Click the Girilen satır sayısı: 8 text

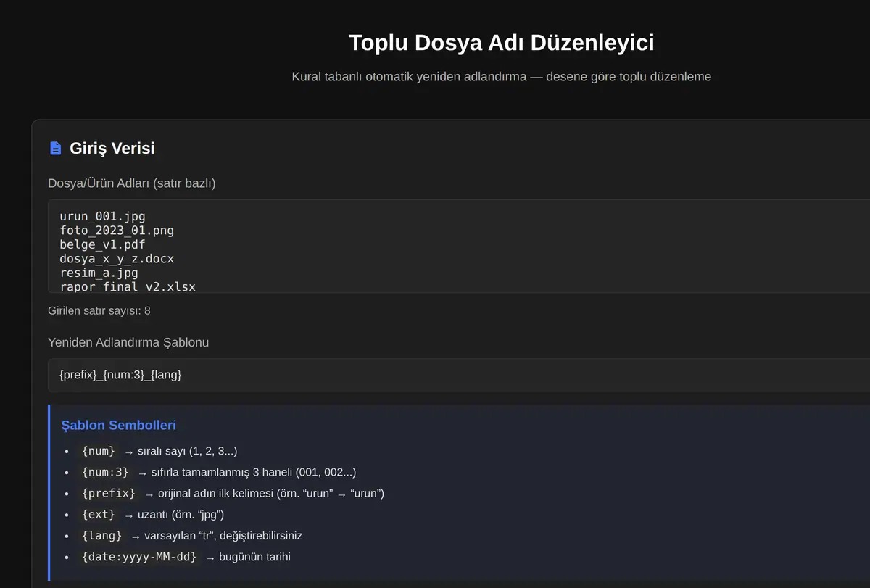pos(99,310)
